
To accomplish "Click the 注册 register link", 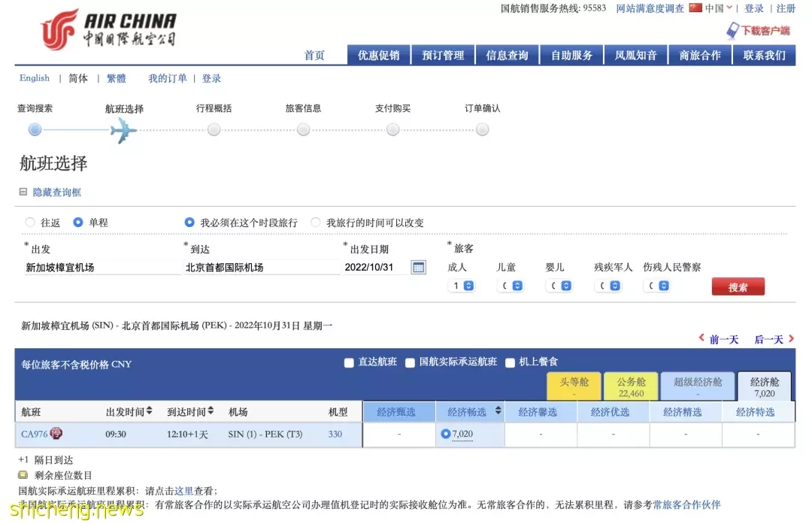I will click(x=786, y=8).
